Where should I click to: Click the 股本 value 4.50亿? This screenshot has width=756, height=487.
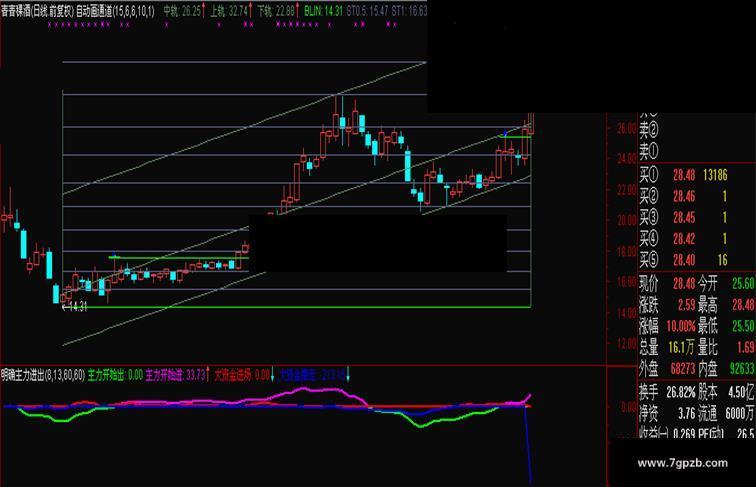(x=741, y=392)
